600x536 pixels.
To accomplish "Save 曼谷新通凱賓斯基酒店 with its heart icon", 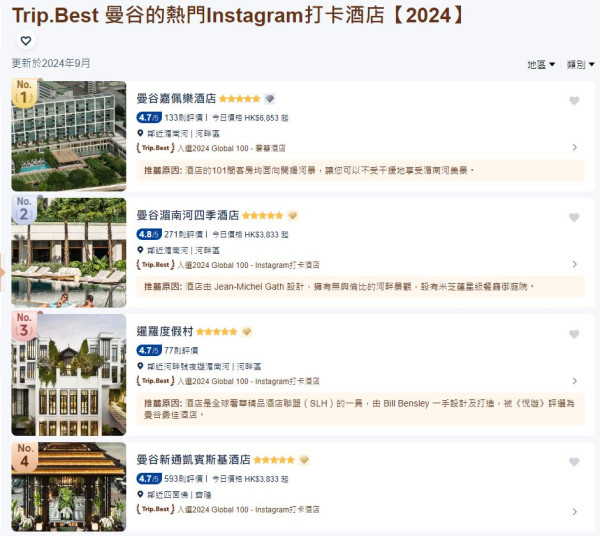I will tap(574, 462).
